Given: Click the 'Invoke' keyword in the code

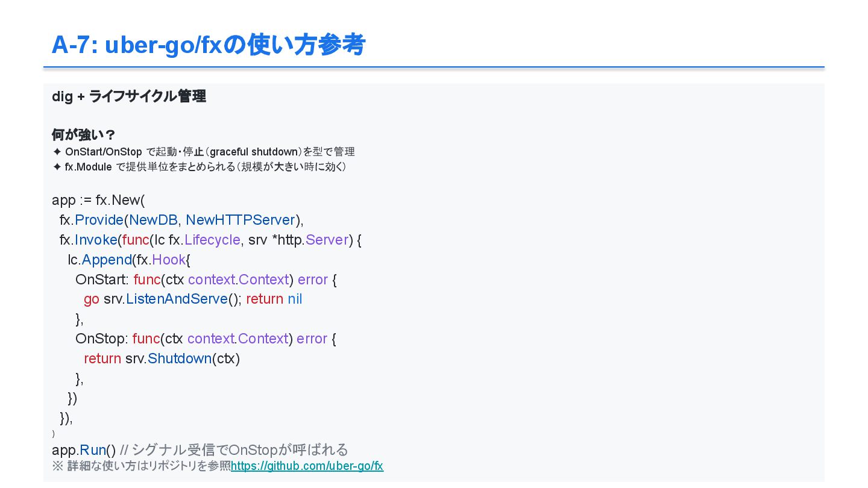Looking at the screenshot, I should (x=96, y=240).
